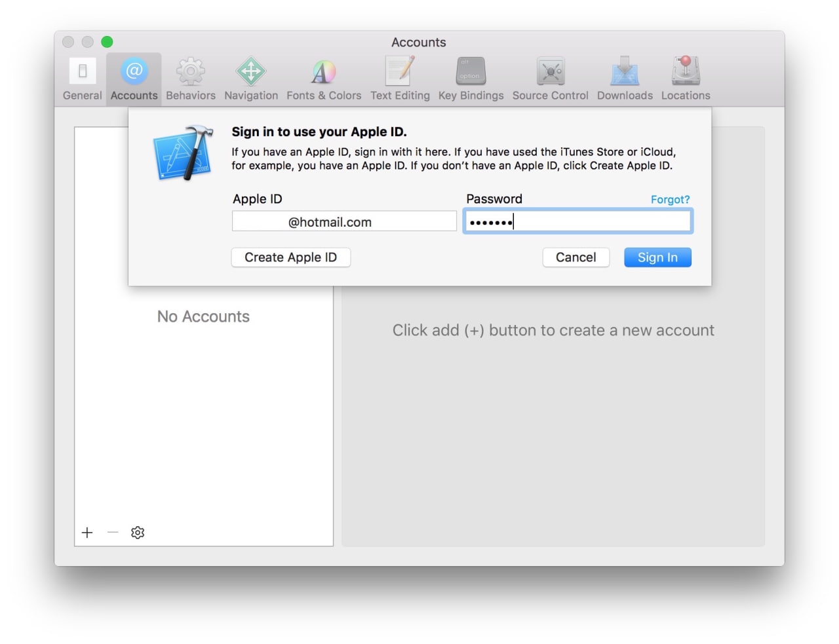Open the General preferences icon
The height and width of the screenshot is (644, 839).
(83, 71)
